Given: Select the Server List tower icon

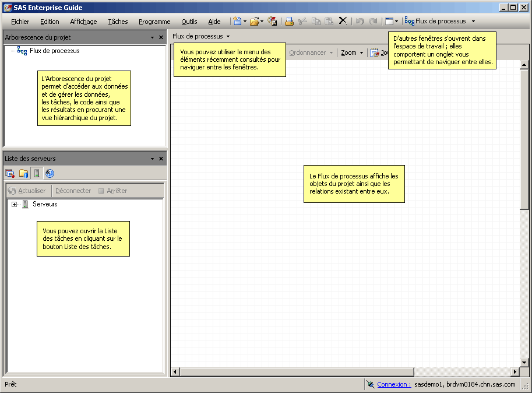Looking at the screenshot, I should click(37, 173).
